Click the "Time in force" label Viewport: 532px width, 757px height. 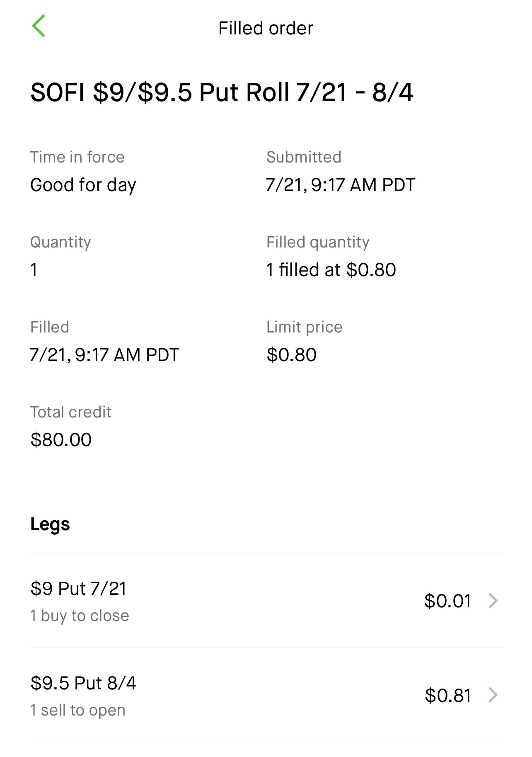(77, 157)
